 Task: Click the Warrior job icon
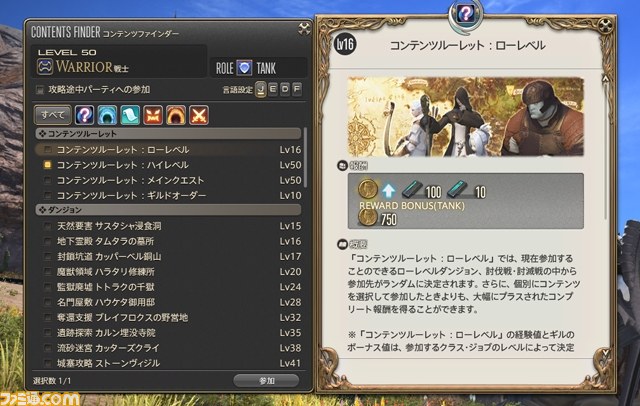(x=45, y=67)
